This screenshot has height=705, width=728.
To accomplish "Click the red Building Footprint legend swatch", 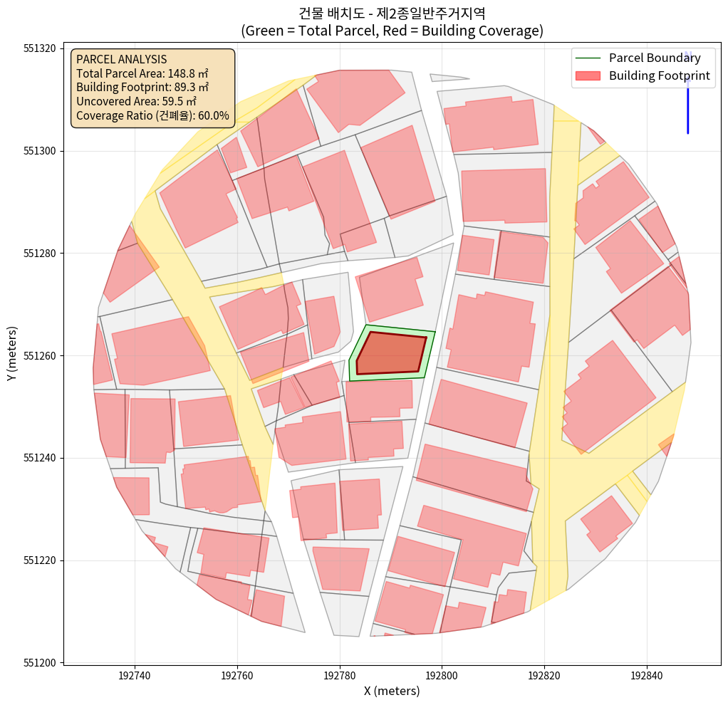I will [x=587, y=76].
